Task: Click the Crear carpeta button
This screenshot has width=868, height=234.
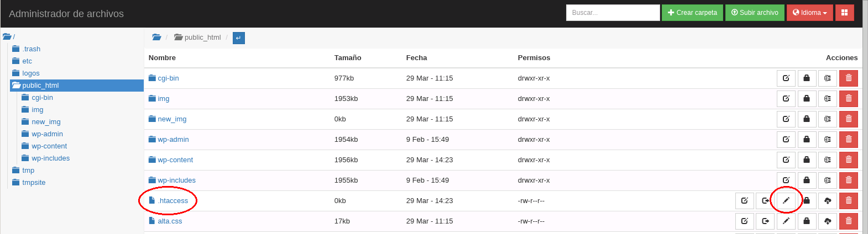Action: pos(692,13)
